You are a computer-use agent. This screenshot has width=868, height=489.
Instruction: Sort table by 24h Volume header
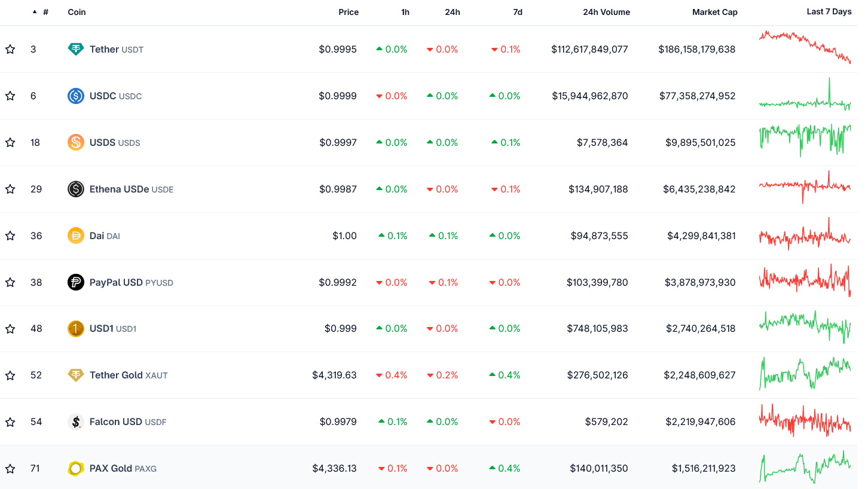(x=606, y=12)
